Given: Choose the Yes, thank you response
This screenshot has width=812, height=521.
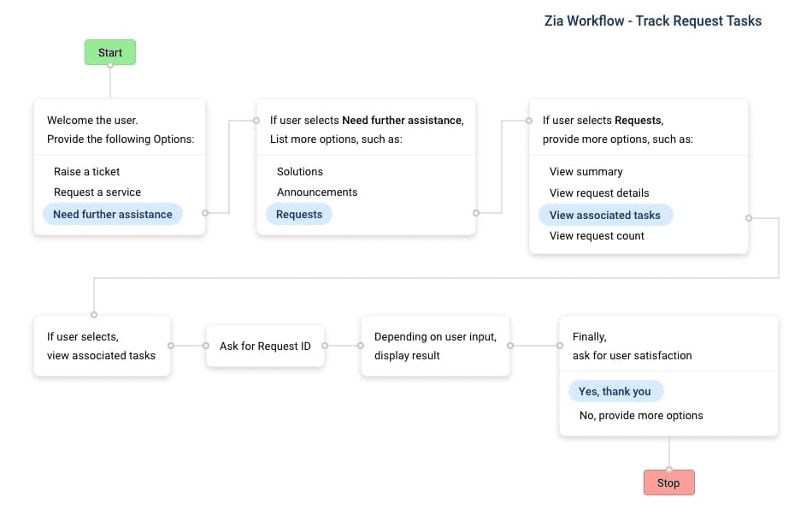Looking at the screenshot, I should pos(615,391).
